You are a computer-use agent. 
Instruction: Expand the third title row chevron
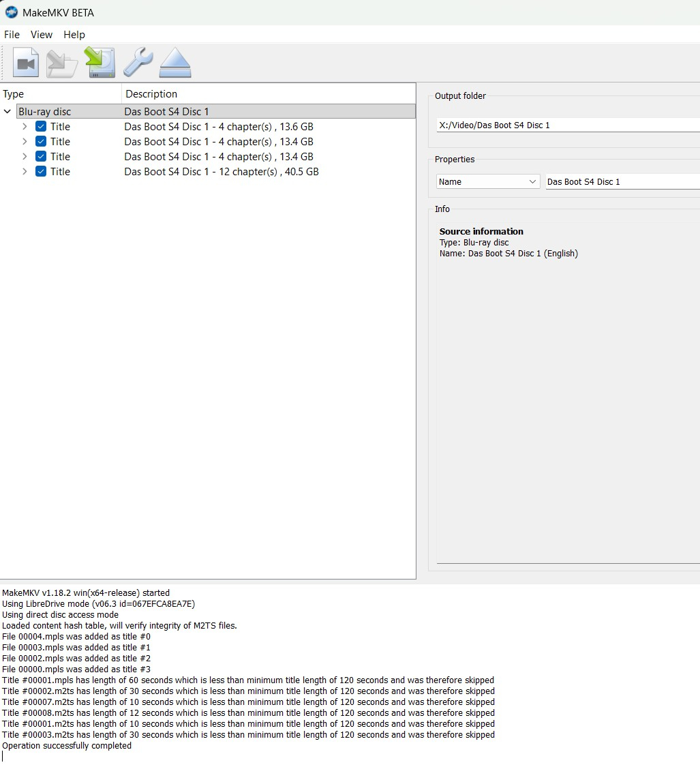[25, 157]
